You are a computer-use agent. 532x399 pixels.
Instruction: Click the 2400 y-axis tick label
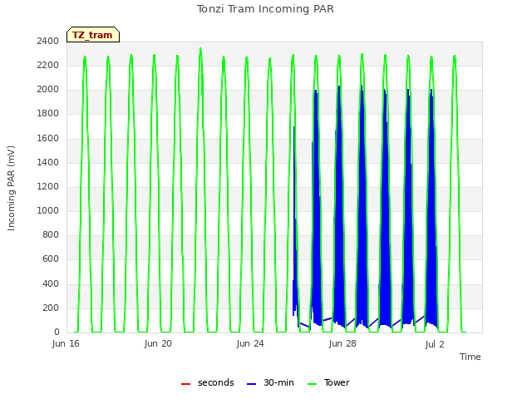click(x=48, y=41)
